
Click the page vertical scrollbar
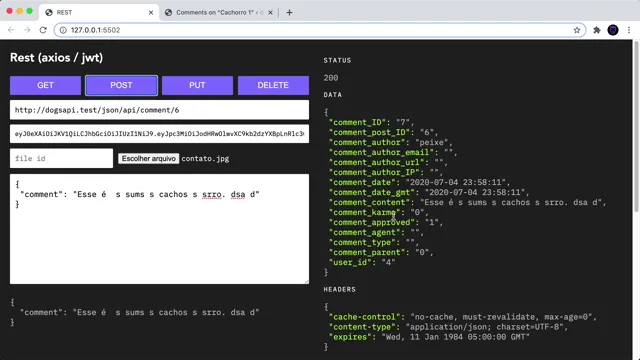636,126
